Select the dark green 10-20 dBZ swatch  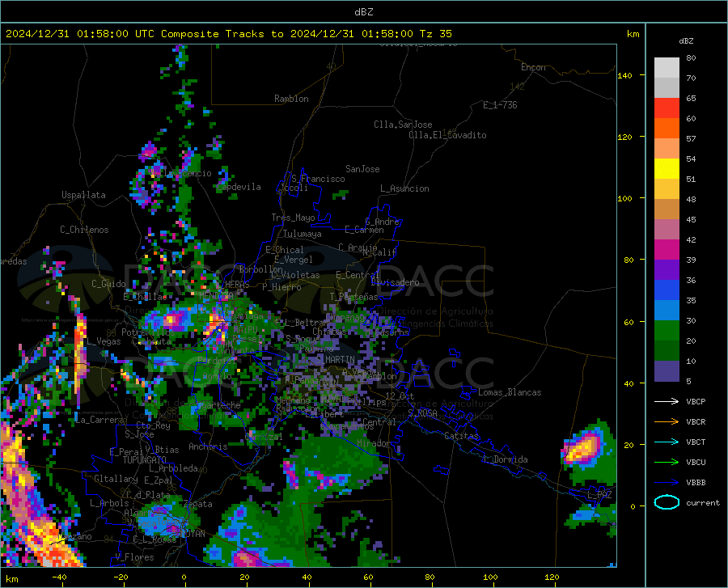pyautogui.click(x=667, y=351)
